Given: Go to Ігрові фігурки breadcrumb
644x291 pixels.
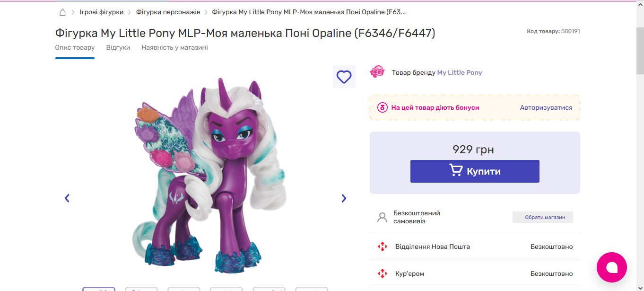Looking at the screenshot, I should click(x=102, y=12).
